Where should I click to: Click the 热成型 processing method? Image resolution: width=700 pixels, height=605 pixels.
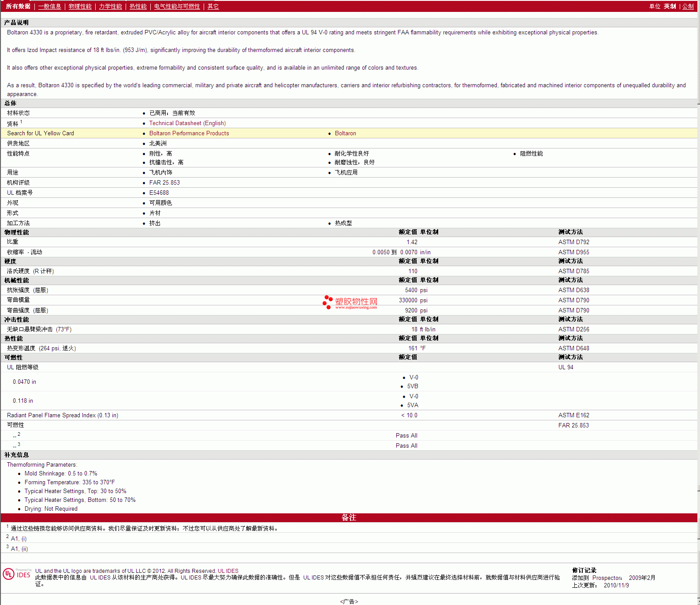coord(343,223)
